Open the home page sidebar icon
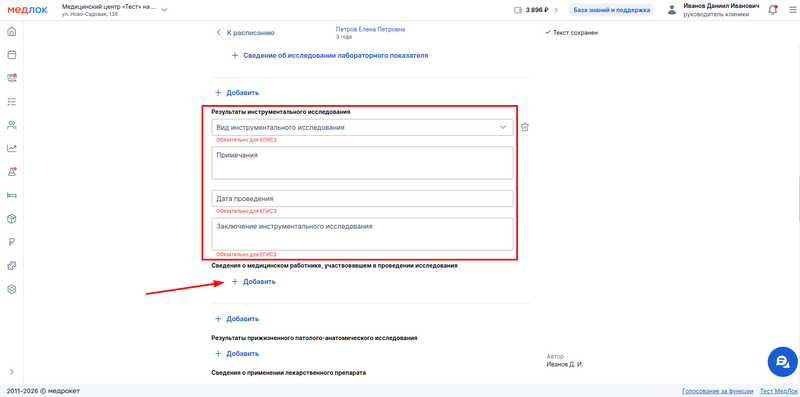800x397 pixels. point(12,32)
